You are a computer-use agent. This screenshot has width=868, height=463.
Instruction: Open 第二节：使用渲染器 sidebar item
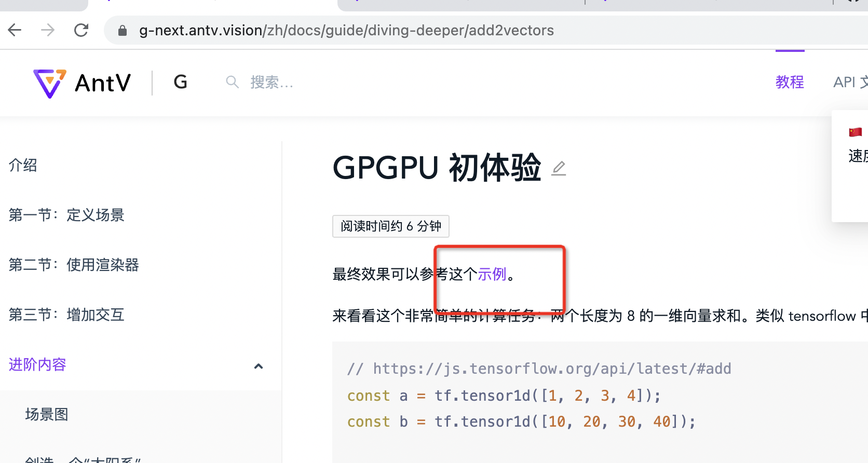pyautogui.click(x=74, y=265)
